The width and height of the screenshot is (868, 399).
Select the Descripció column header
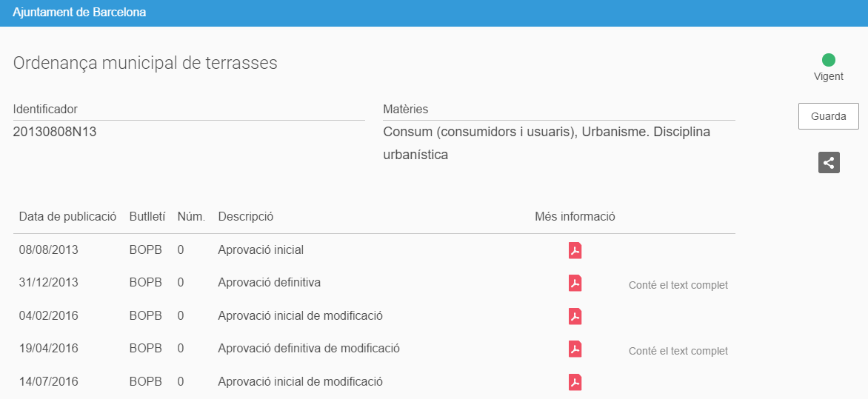246,216
